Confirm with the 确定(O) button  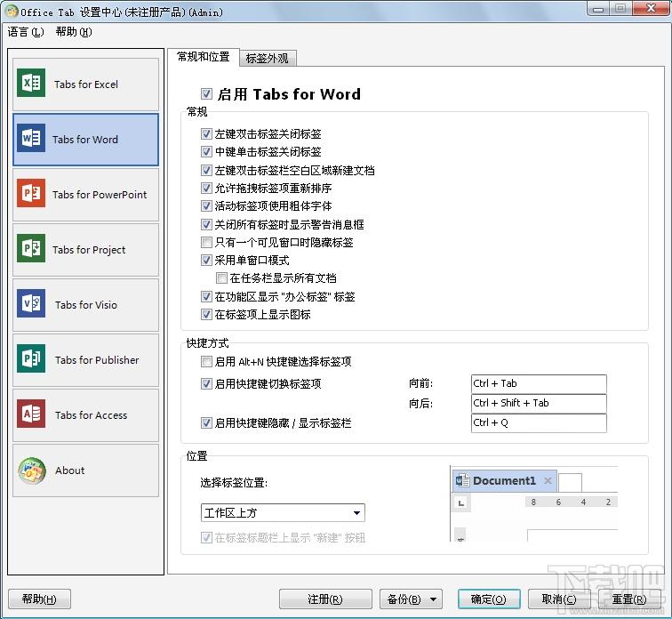[x=489, y=599]
